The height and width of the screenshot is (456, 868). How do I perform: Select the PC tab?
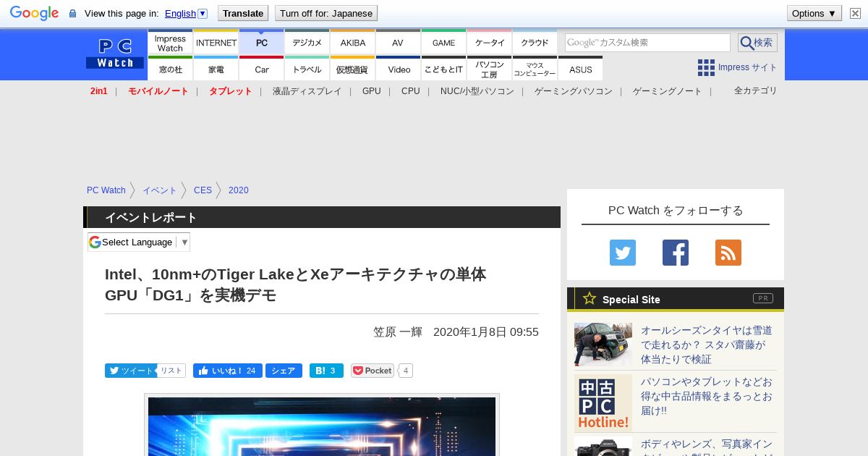261,43
